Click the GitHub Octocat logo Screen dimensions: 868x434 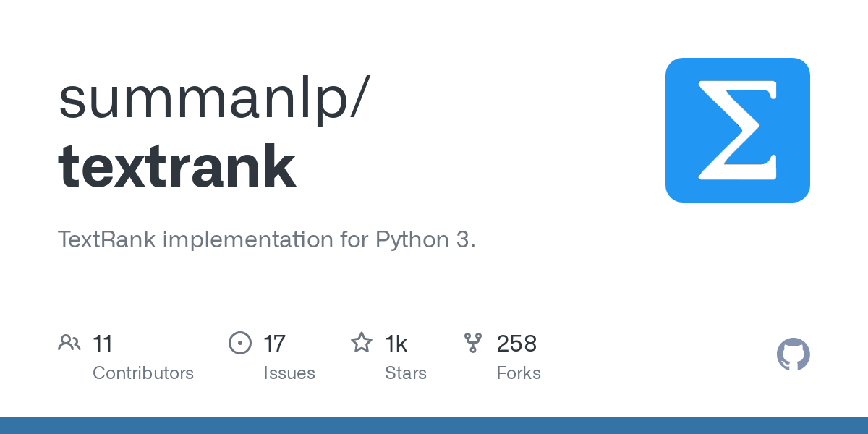[793, 354]
